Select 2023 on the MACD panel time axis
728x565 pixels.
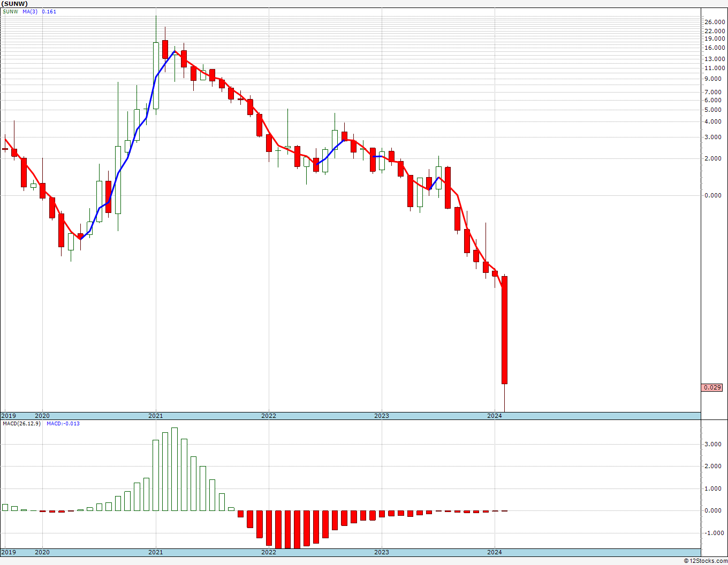(382, 552)
